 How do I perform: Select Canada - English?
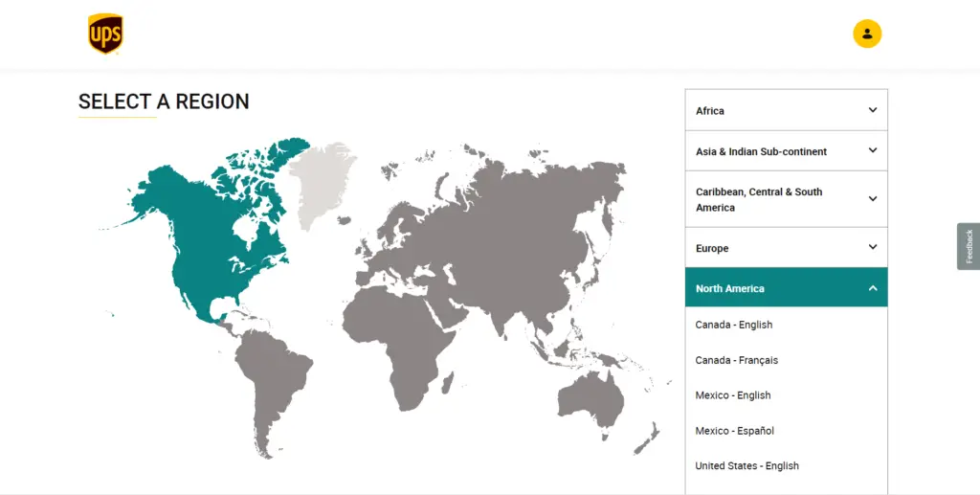pyautogui.click(x=734, y=325)
